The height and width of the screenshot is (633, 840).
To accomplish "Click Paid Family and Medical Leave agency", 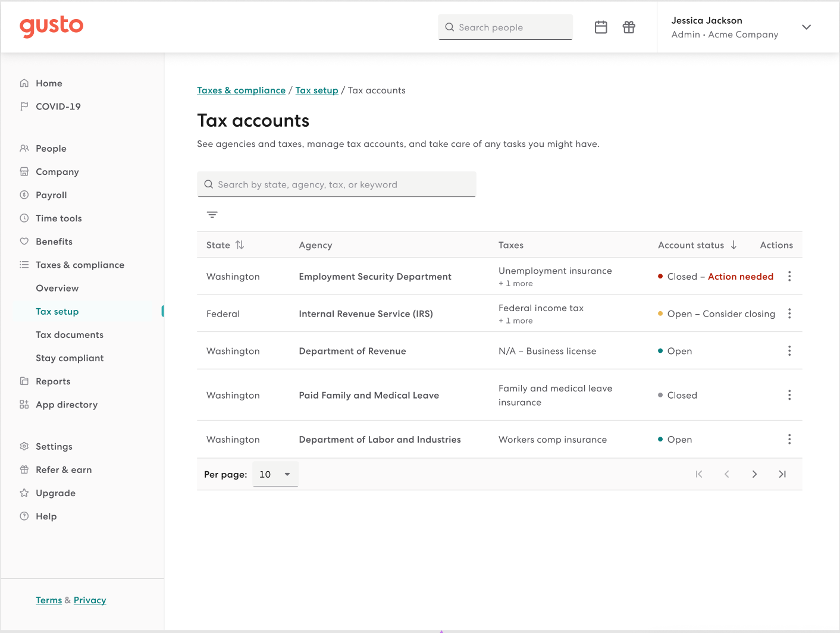I will pos(369,395).
